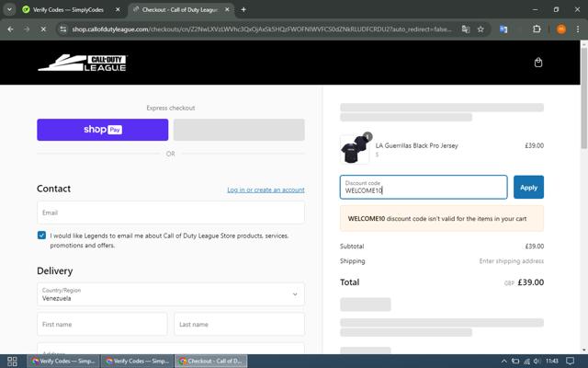Click the Call of Duty League logo
This screenshot has width=588, height=368.
coord(83,63)
